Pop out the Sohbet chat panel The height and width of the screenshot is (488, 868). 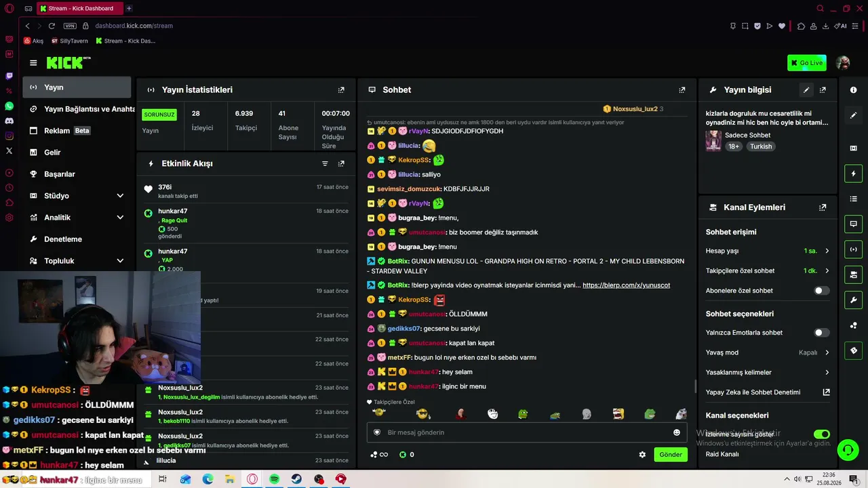tap(682, 89)
